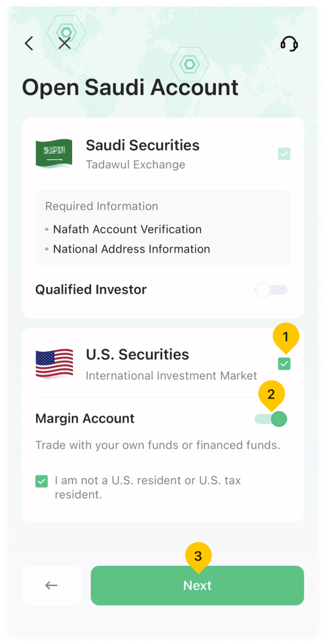Turn off the Margin Account switch
326x644 pixels.
[x=271, y=419]
